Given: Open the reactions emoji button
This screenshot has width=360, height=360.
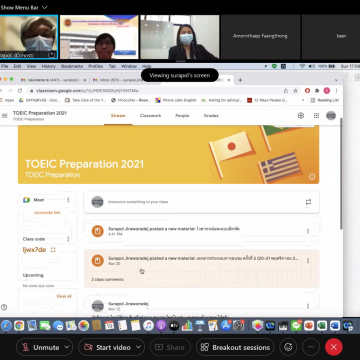Looking at the screenshot, I should tap(288, 347).
